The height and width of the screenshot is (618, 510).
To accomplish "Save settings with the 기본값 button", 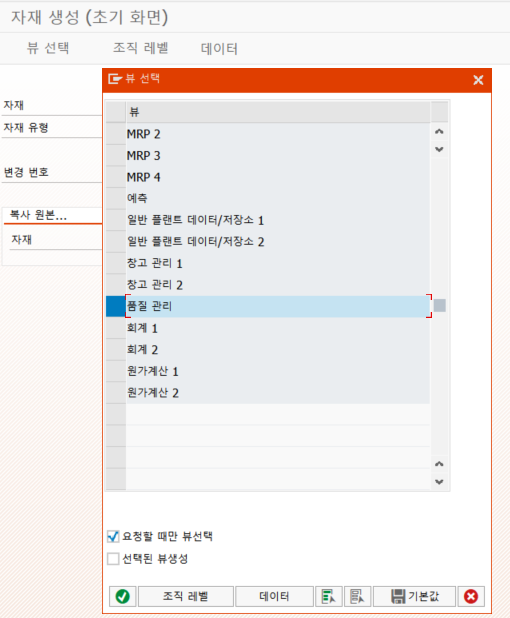I will pyautogui.click(x=414, y=596).
